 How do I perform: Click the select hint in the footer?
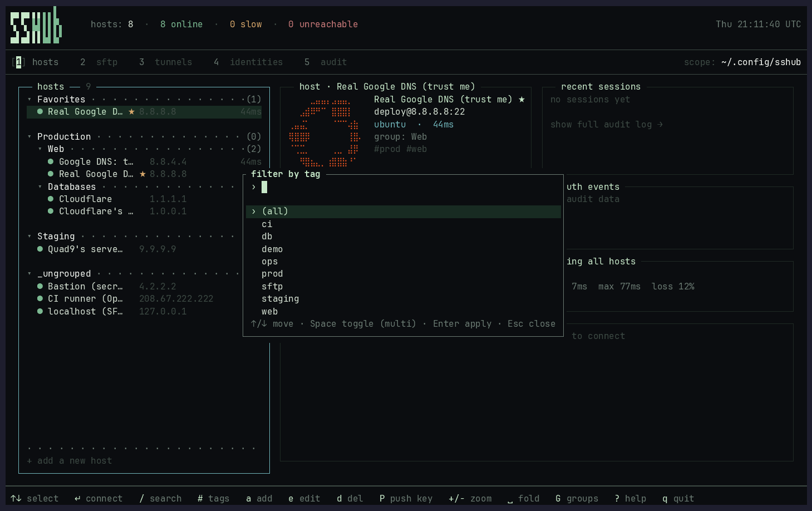pos(35,499)
